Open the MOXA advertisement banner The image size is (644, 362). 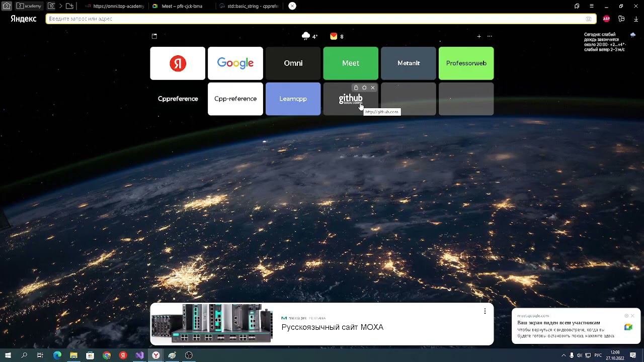tap(322, 324)
